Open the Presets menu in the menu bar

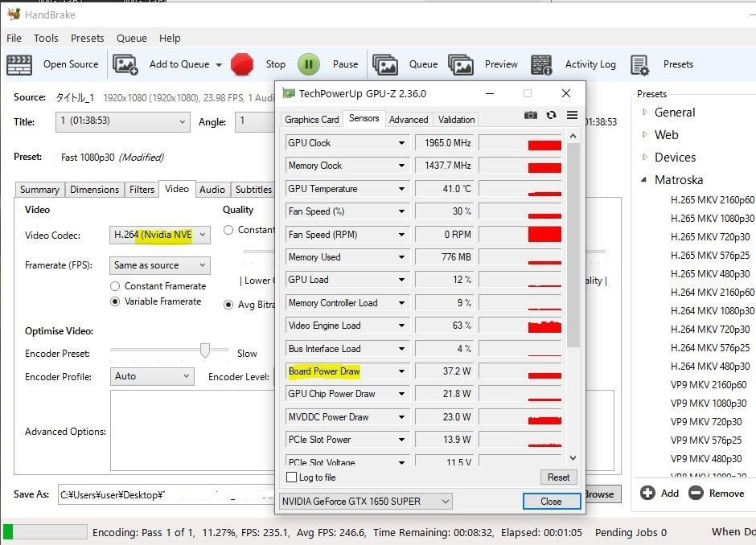(x=88, y=38)
